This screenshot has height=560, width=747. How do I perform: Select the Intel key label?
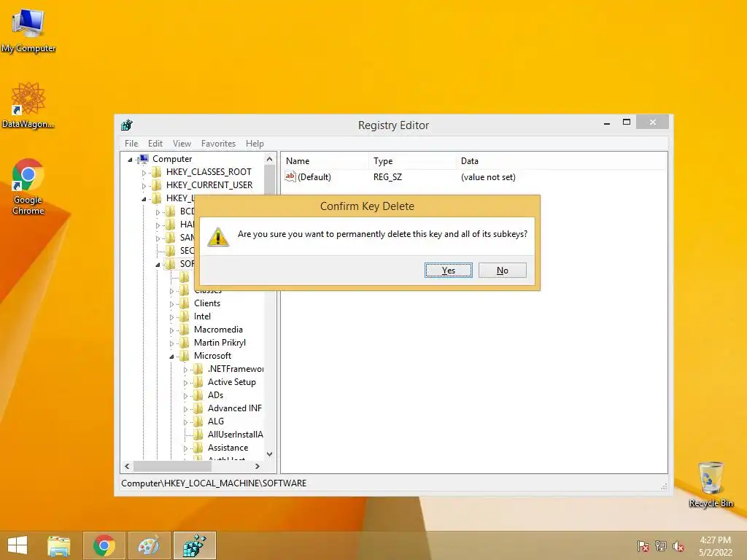(202, 316)
